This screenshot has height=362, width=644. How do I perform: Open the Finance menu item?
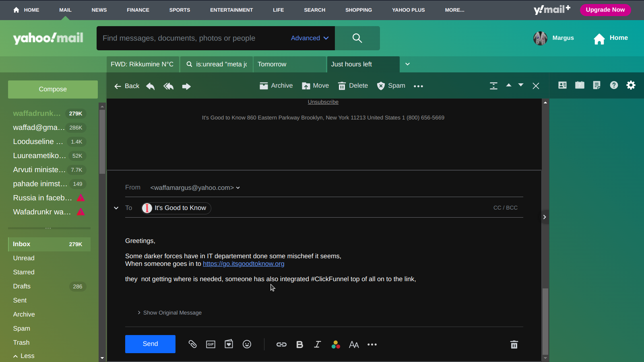point(138,10)
